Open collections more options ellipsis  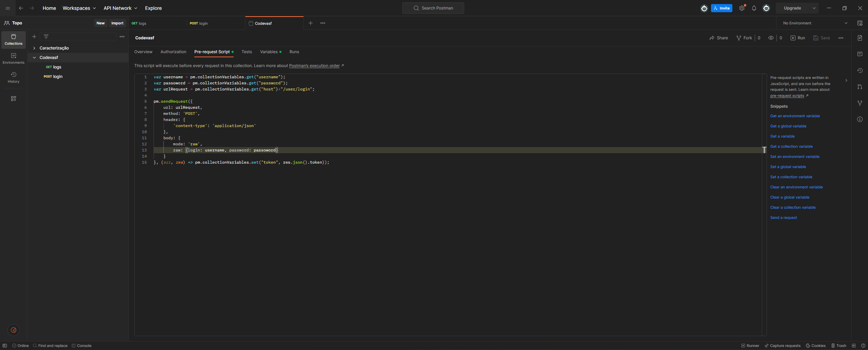(x=122, y=37)
